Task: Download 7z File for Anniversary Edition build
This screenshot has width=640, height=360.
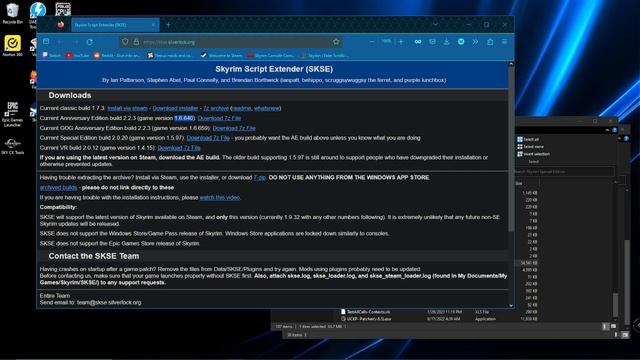Action: pos(219,118)
